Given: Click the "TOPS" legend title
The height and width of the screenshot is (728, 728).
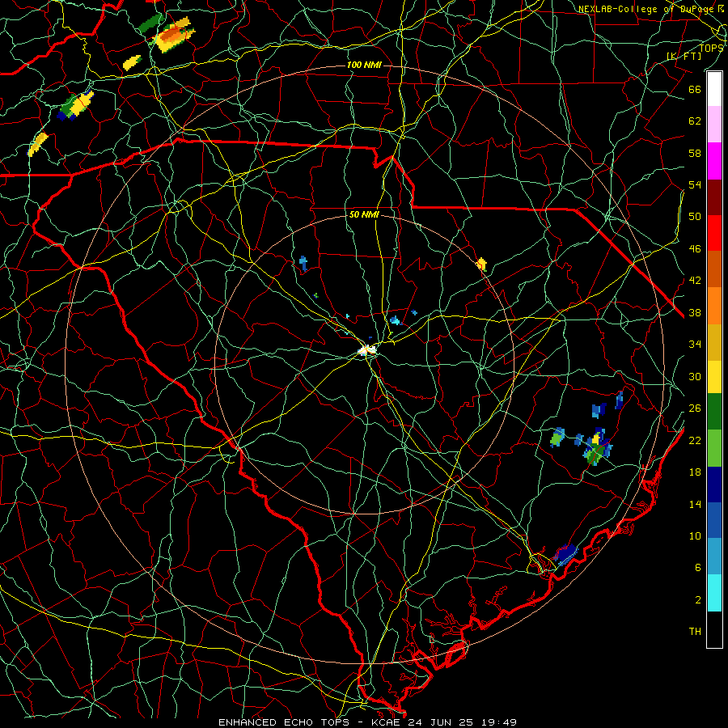Looking at the screenshot, I should coord(711,48).
